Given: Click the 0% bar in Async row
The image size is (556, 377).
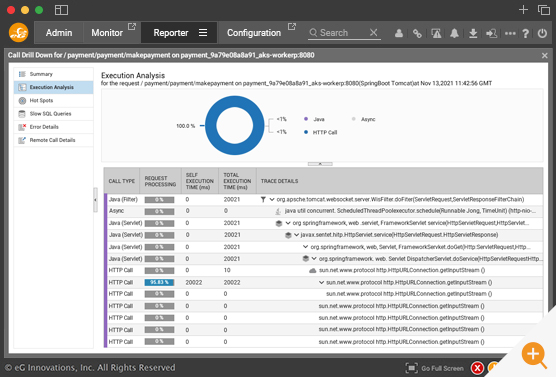Looking at the screenshot, I should click(159, 211).
